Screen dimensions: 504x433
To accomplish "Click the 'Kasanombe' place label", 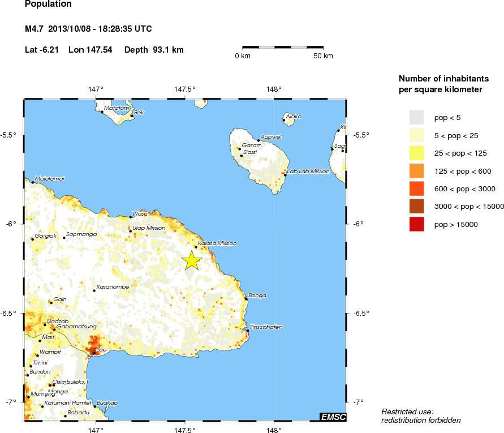I will (113, 286).
